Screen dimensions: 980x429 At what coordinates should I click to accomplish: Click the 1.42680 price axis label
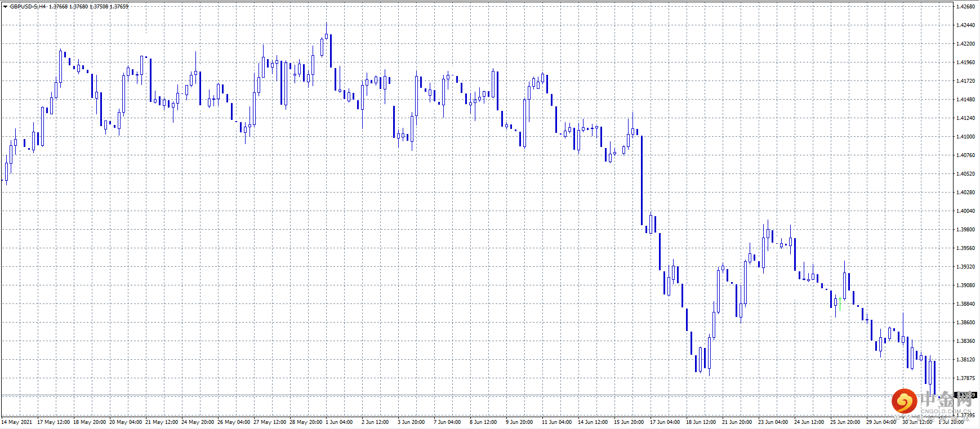965,7
